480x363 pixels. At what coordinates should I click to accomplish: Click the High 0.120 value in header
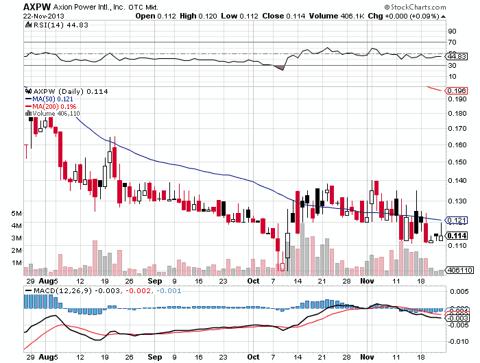pyautogui.click(x=199, y=16)
